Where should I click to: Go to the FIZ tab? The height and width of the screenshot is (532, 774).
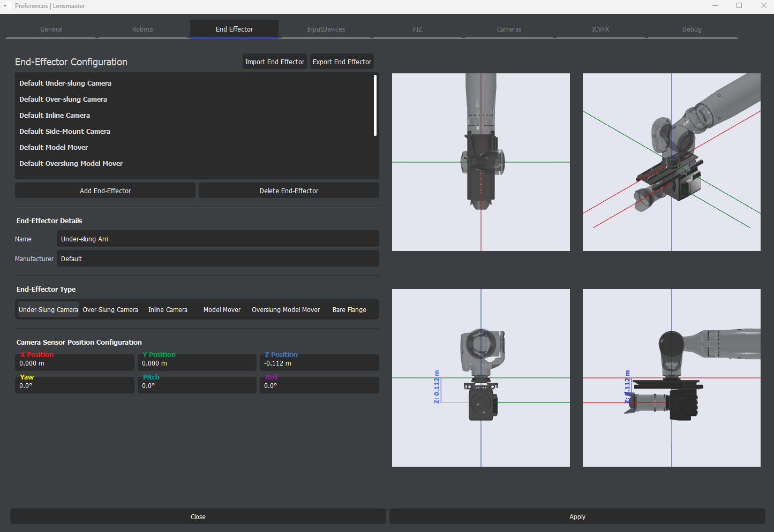[x=417, y=29]
